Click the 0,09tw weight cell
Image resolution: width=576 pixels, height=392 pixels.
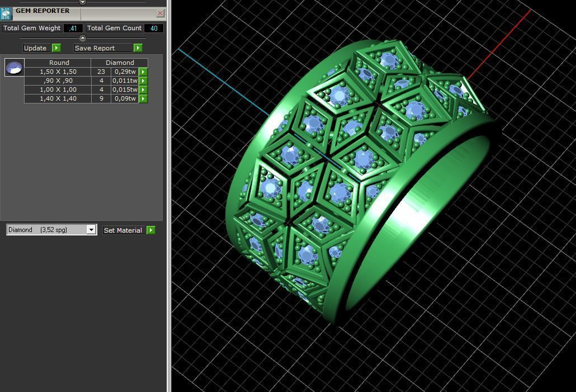[125, 98]
